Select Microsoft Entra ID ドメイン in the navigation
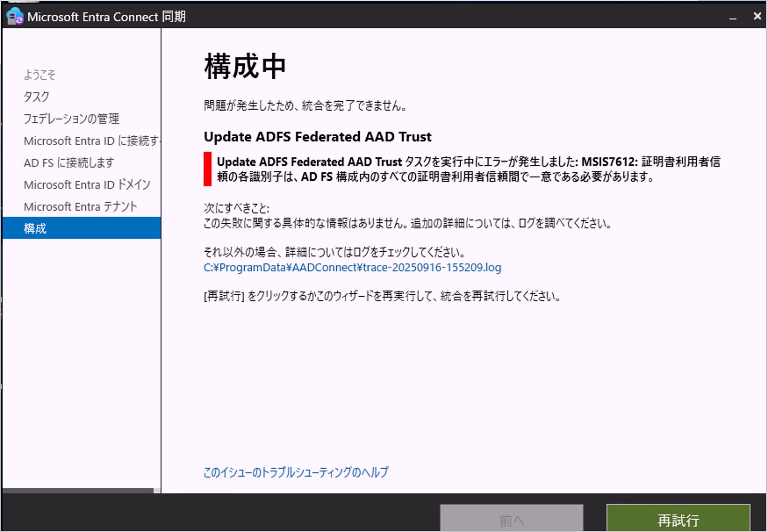 [x=87, y=184]
